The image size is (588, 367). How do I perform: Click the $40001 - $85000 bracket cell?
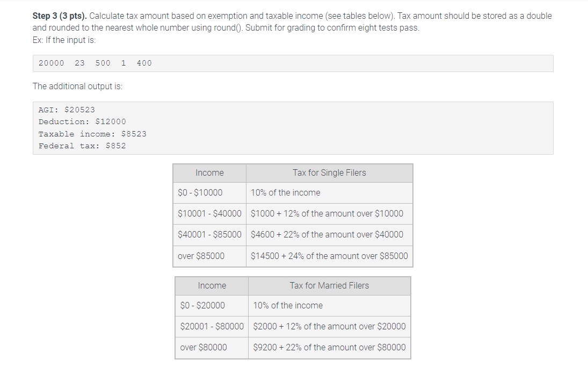point(208,235)
